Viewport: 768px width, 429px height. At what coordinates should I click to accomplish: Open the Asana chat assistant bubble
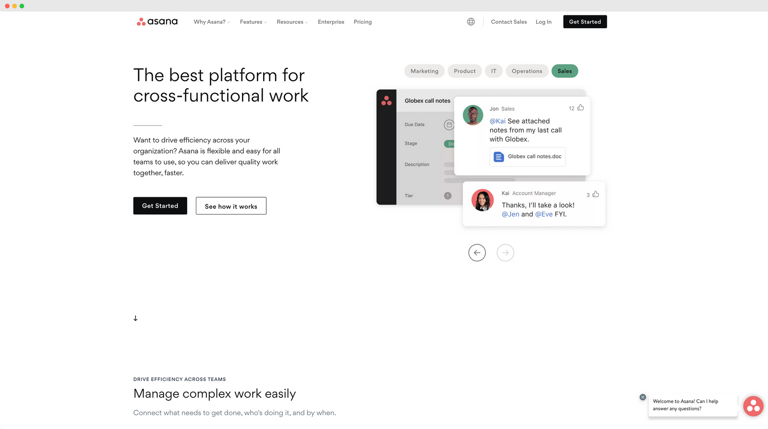pyautogui.click(x=753, y=406)
